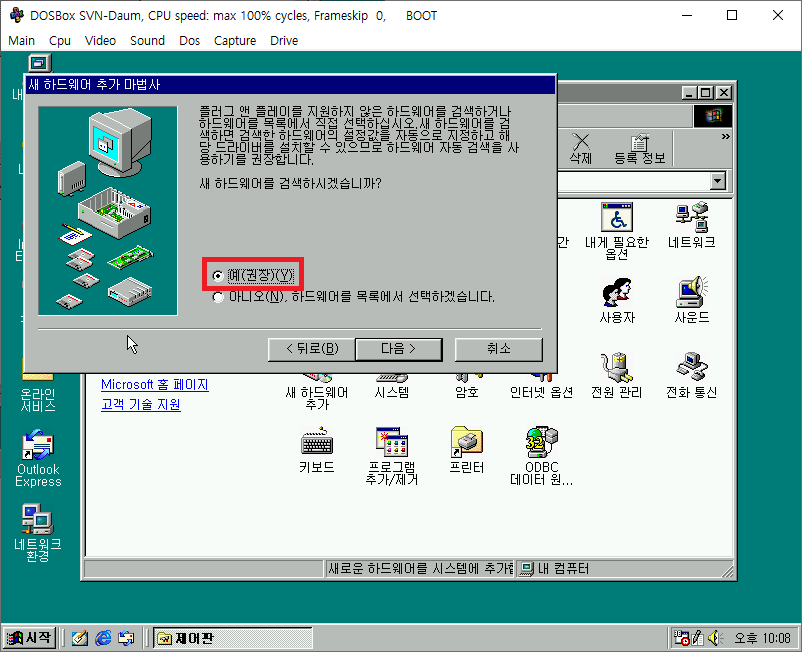Click the 뒤로(B) back button

coord(311,349)
